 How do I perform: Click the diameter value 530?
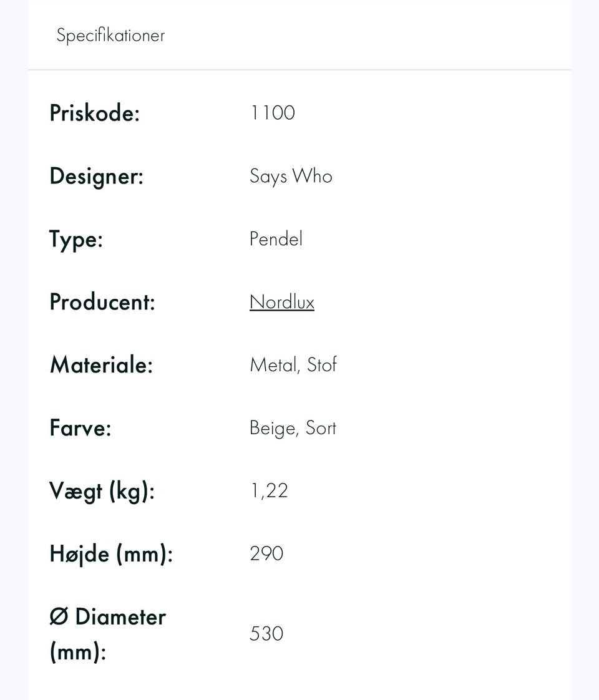click(x=266, y=634)
